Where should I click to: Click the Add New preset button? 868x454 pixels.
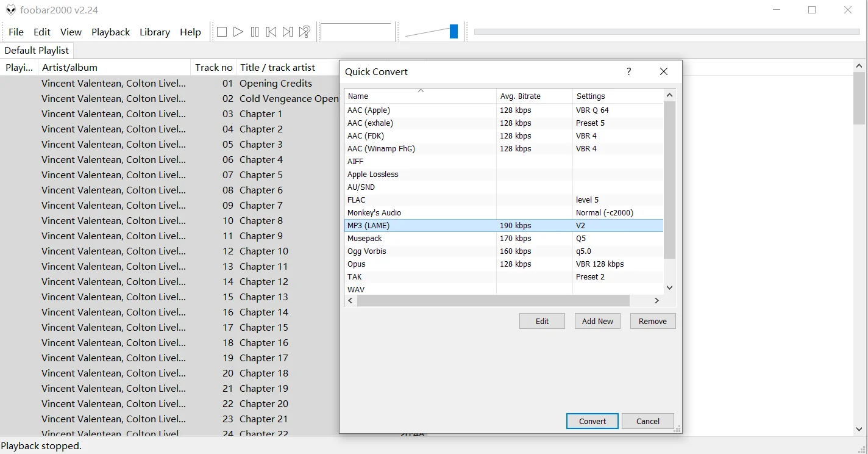coord(597,321)
